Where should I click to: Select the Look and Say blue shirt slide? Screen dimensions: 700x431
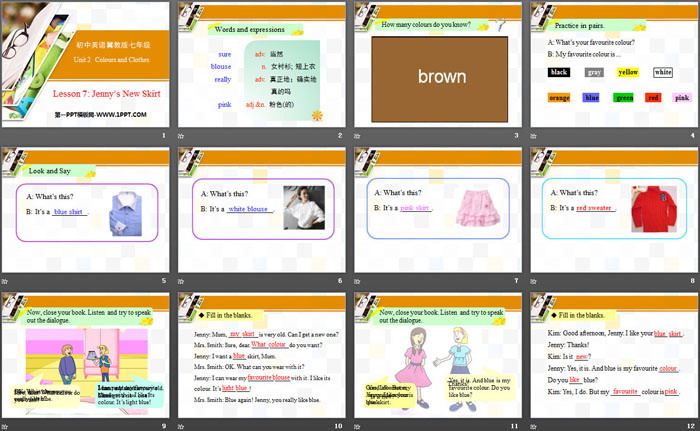85,210
